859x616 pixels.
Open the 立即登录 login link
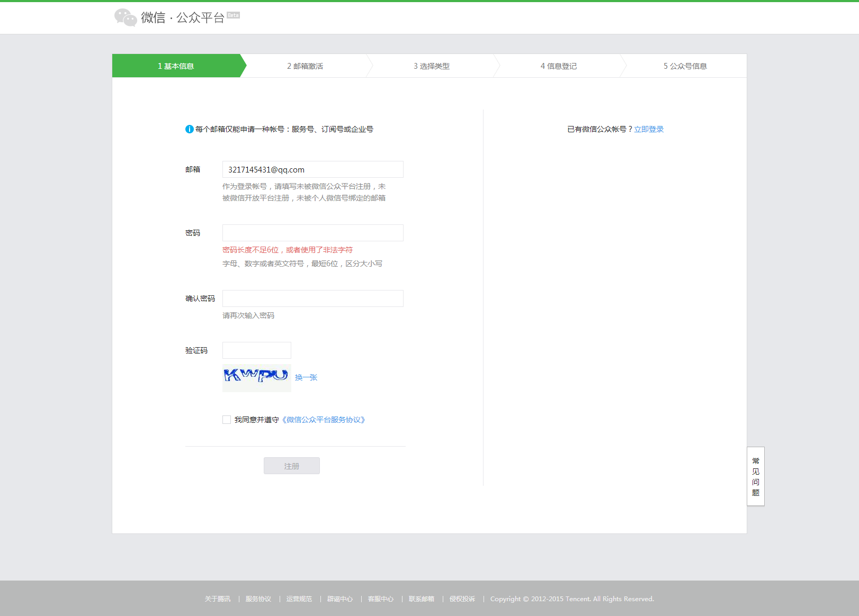pyautogui.click(x=649, y=129)
